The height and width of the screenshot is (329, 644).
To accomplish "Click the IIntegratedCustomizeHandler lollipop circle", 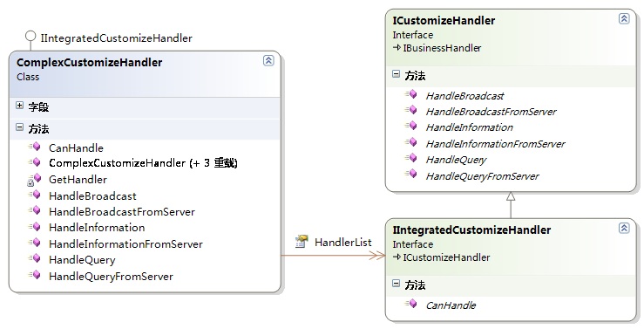I will coord(31,36).
